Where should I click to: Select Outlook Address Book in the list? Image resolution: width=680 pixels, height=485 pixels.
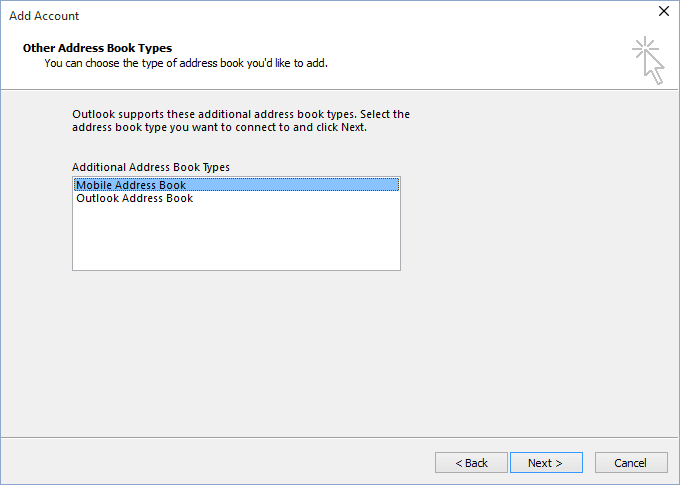(x=236, y=198)
